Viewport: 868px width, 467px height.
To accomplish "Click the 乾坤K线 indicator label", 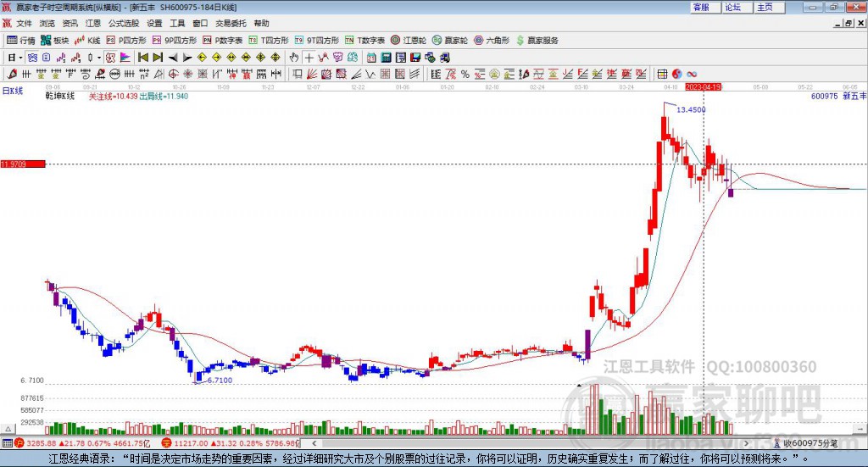I will pyautogui.click(x=60, y=97).
